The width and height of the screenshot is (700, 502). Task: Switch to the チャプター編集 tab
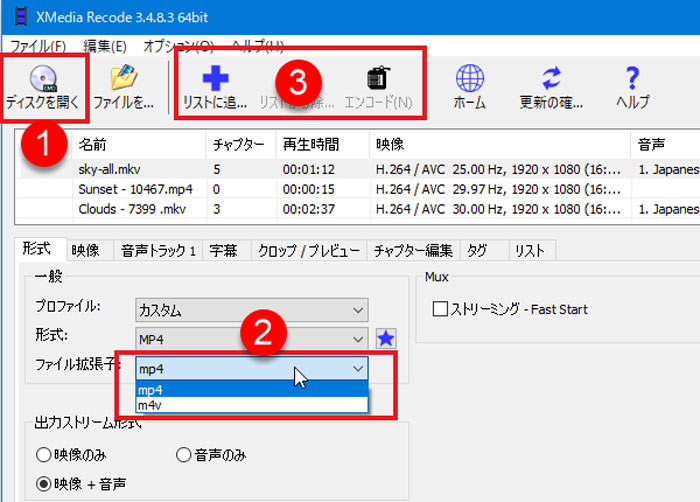pos(413,251)
